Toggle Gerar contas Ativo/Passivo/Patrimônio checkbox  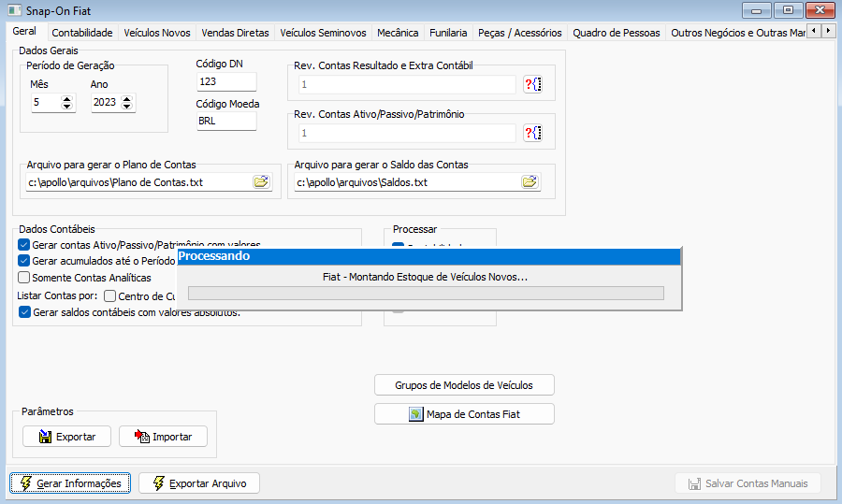pyautogui.click(x=23, y=245)
